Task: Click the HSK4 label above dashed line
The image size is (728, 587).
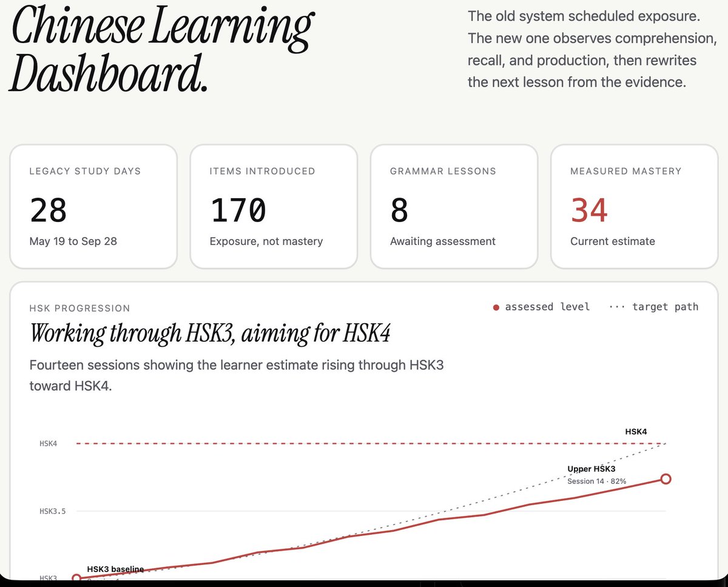Action: [x=636, y=432]
